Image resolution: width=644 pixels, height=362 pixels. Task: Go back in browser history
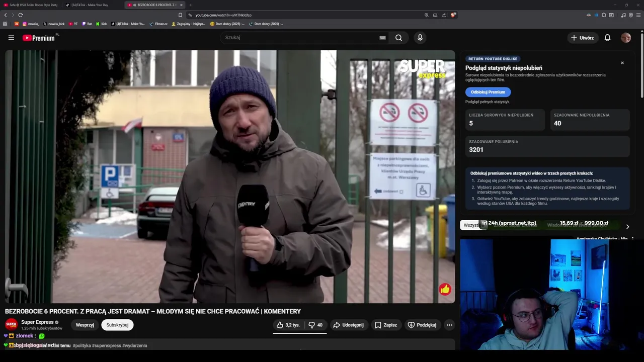pos(6,15)
